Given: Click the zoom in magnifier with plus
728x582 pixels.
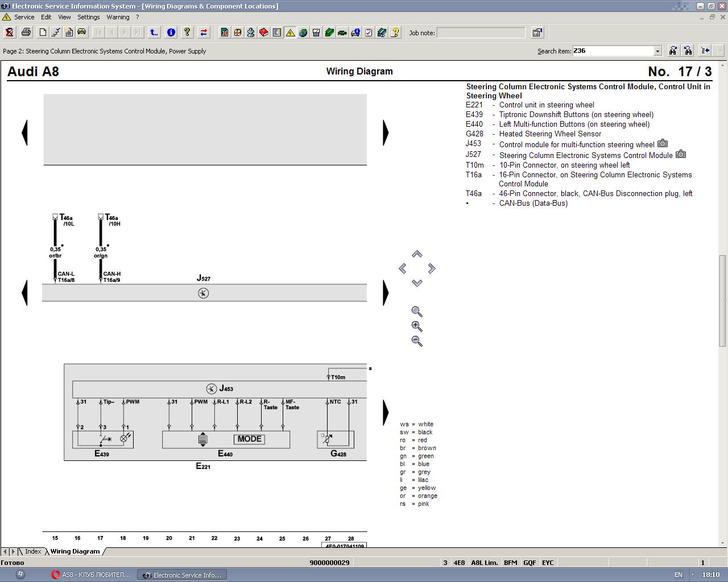Looking at the screenshot, I should pyautogui.click(x=417, y=326).
